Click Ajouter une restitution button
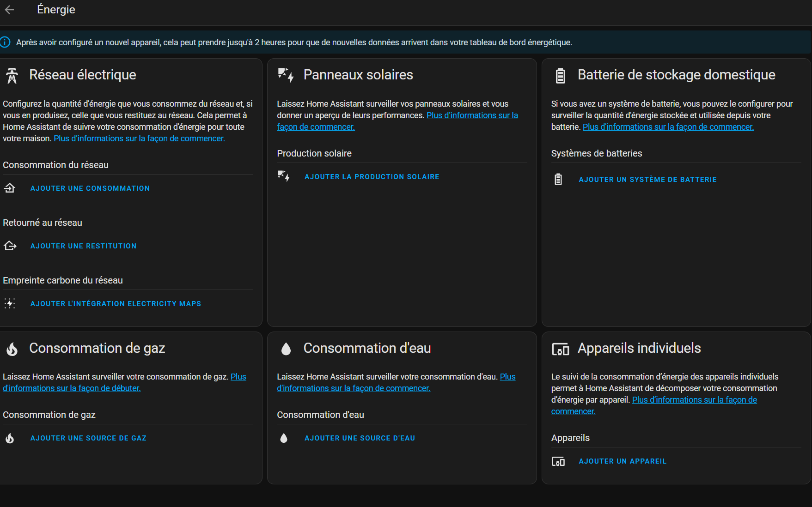The height and width of the screenshot is (507, 812). tap(83, 246)
